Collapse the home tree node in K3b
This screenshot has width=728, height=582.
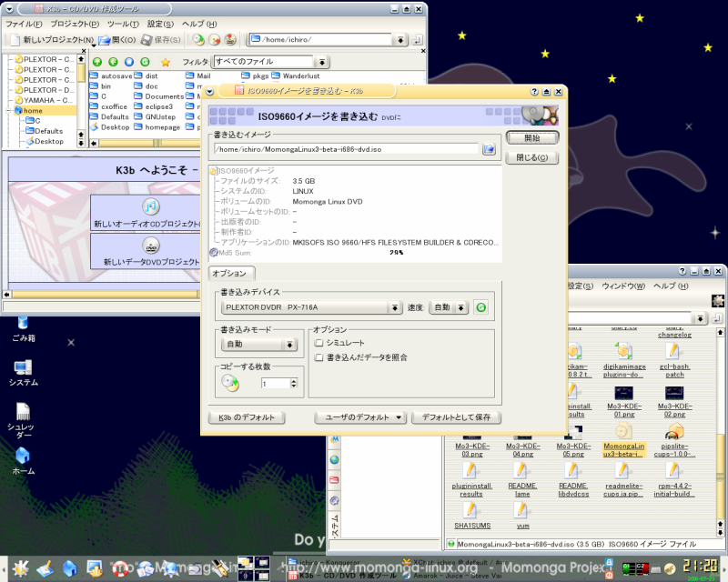[x=9, y=110]
